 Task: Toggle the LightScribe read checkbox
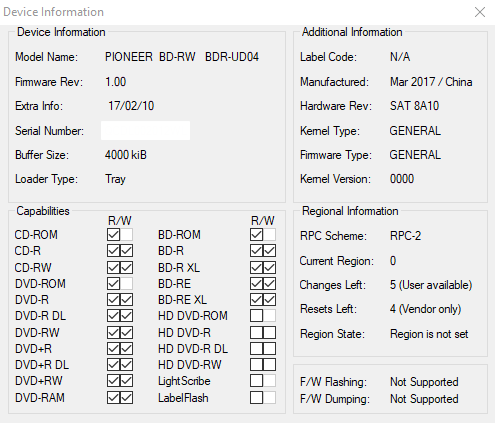[256, 381]
